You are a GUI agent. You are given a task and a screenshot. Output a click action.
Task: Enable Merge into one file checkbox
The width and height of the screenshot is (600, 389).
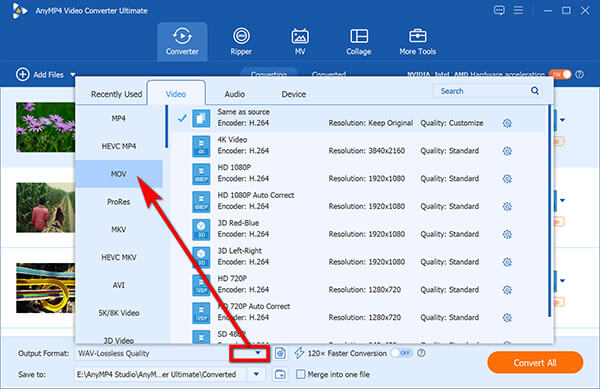301,374
